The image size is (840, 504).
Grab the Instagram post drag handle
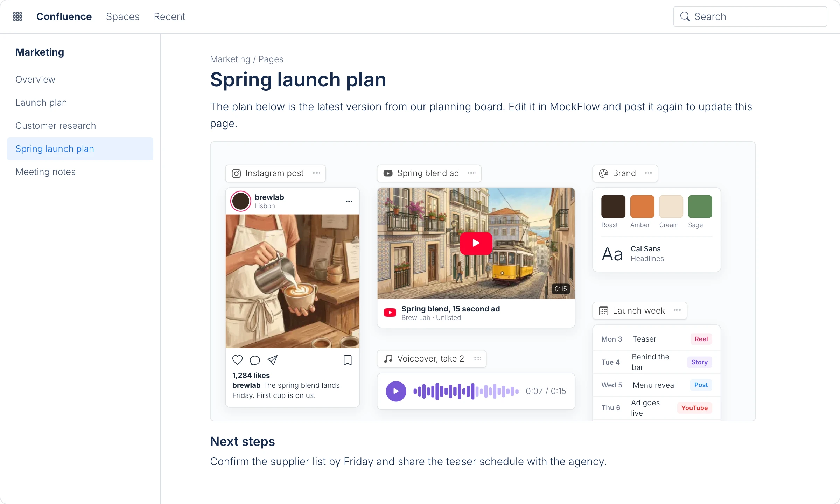[x=316, y=173]
